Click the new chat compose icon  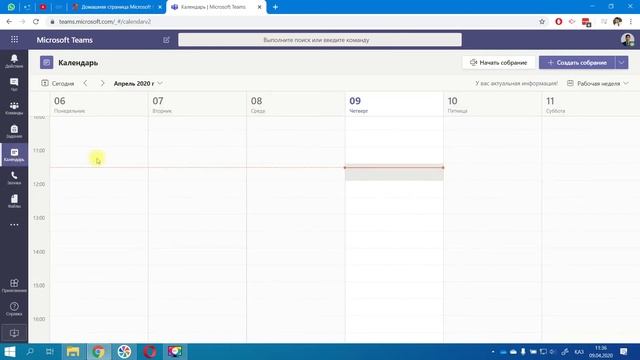pyautogui.click(x=166, y=40)
